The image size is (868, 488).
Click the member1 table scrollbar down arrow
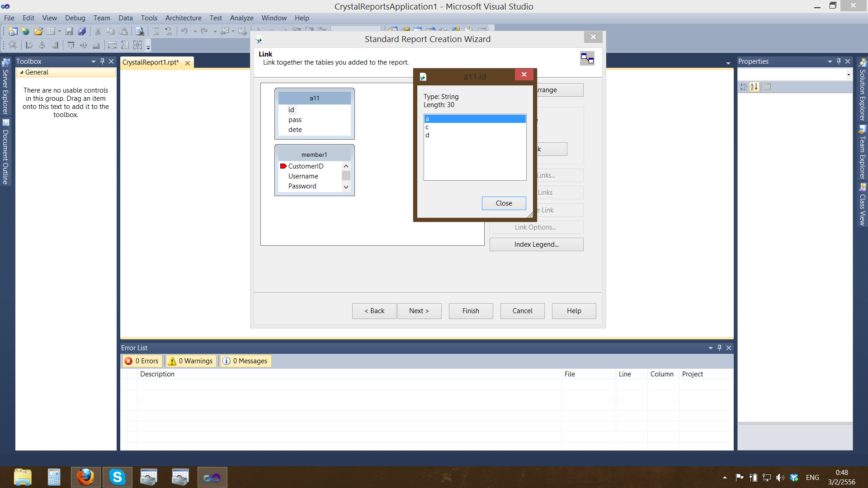(x=346, y=187)
